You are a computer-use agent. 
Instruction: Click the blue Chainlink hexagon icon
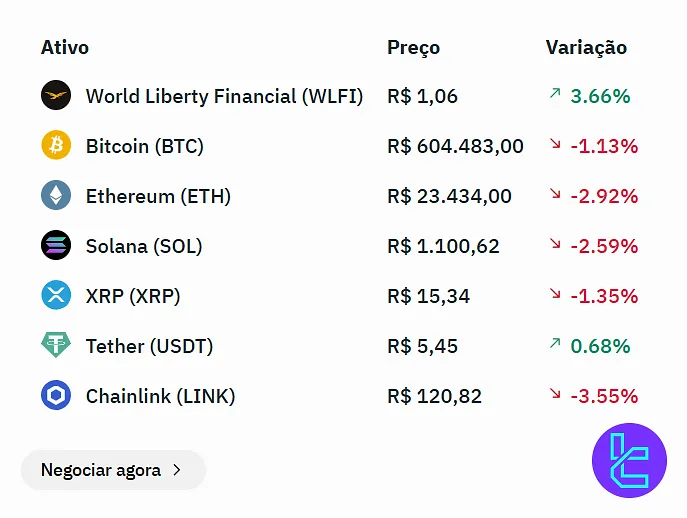click(56, 396)
